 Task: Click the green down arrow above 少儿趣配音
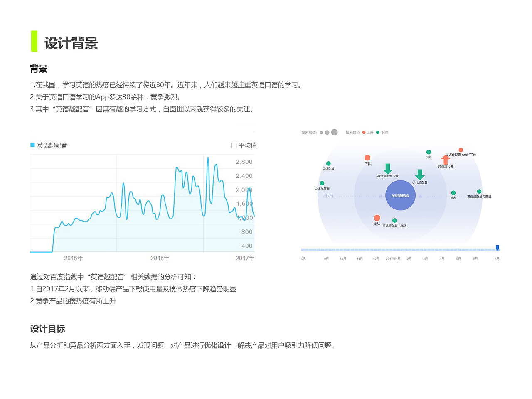(420, 175)
